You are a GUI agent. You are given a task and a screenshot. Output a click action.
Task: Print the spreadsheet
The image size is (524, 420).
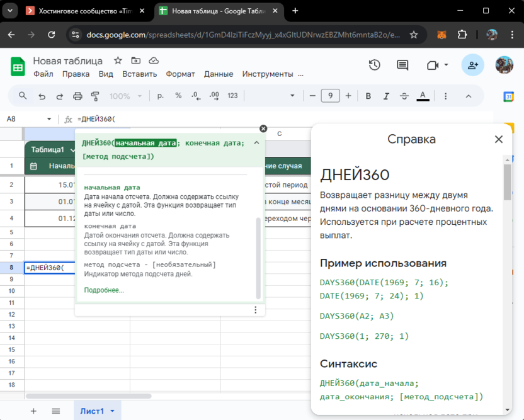pyautogui.click(x=77, y=96)
